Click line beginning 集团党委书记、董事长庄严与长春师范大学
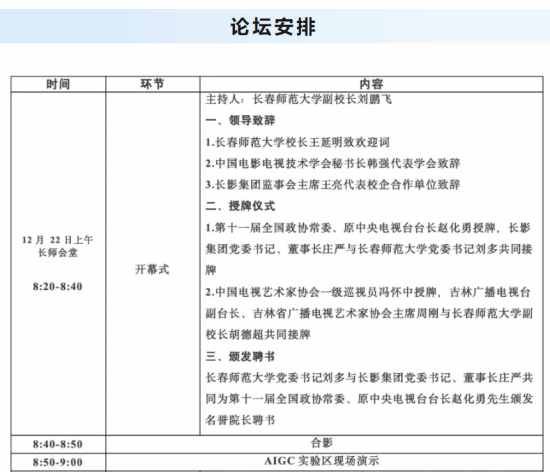The width and height of the screenshot is (550, 472). (x=369, y=249)
